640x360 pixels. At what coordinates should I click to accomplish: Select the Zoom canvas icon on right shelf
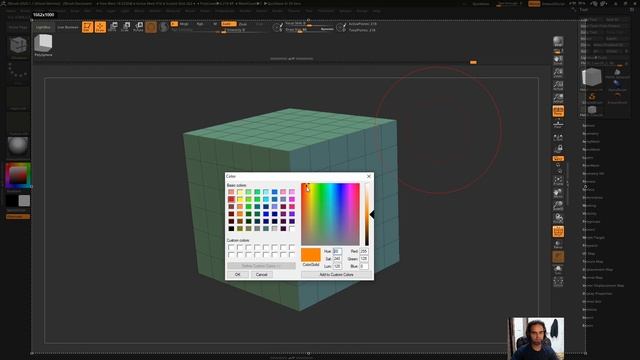tap(558, 73)
